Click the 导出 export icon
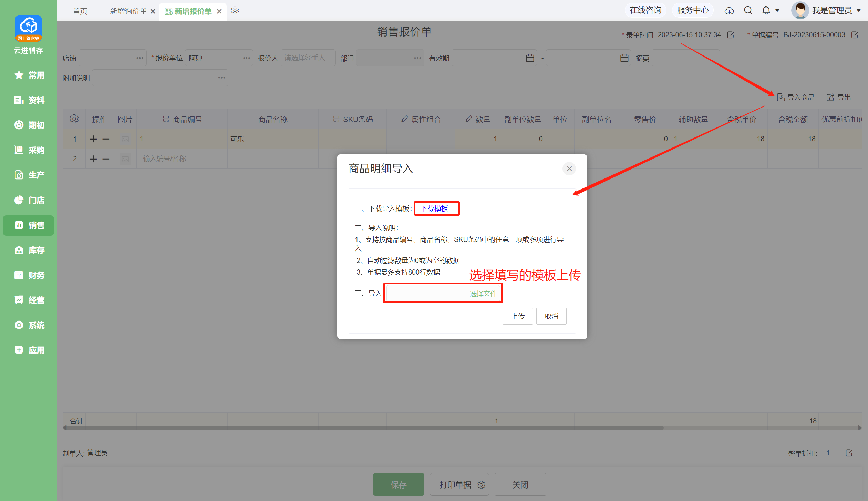Viewport: 868px width, 501px height. 830,98
